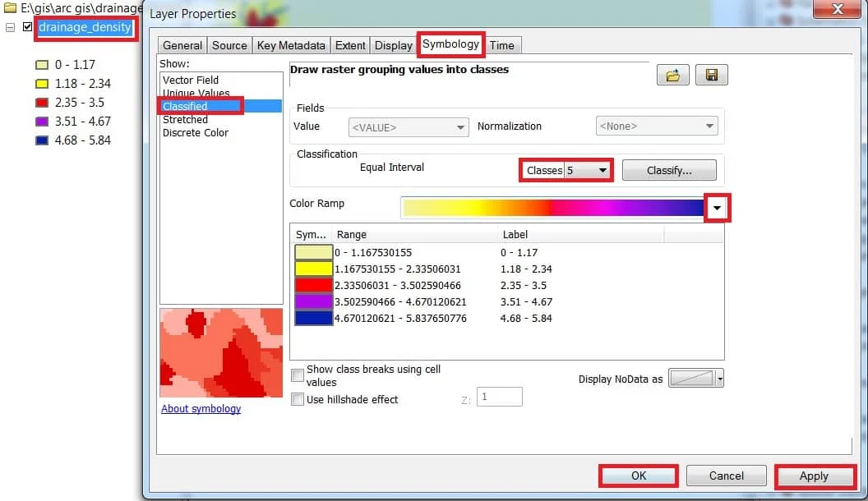Screen dimensions: 868x501
Task: Collapse the drainage_density layer in table of contents
Action: [8, 26]
